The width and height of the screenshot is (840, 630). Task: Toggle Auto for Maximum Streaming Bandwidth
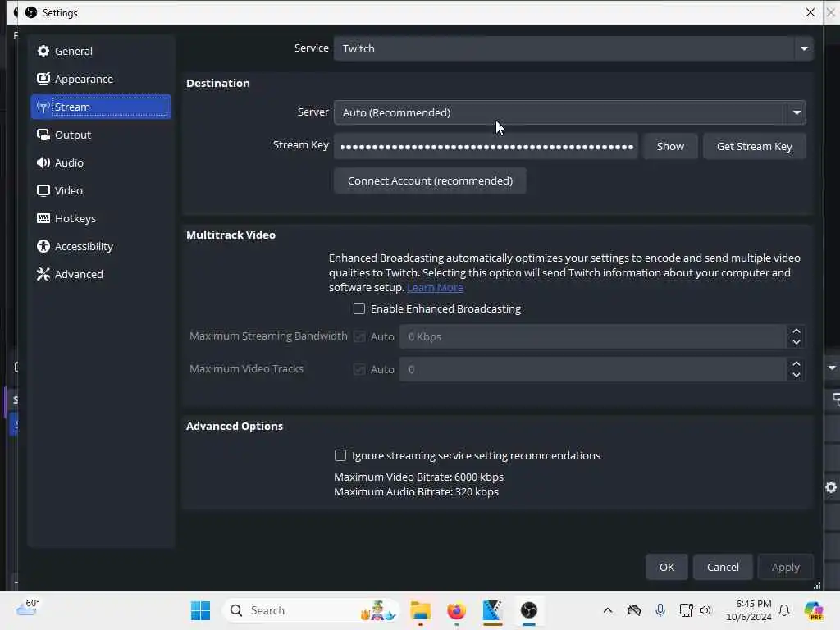point(359,336)
